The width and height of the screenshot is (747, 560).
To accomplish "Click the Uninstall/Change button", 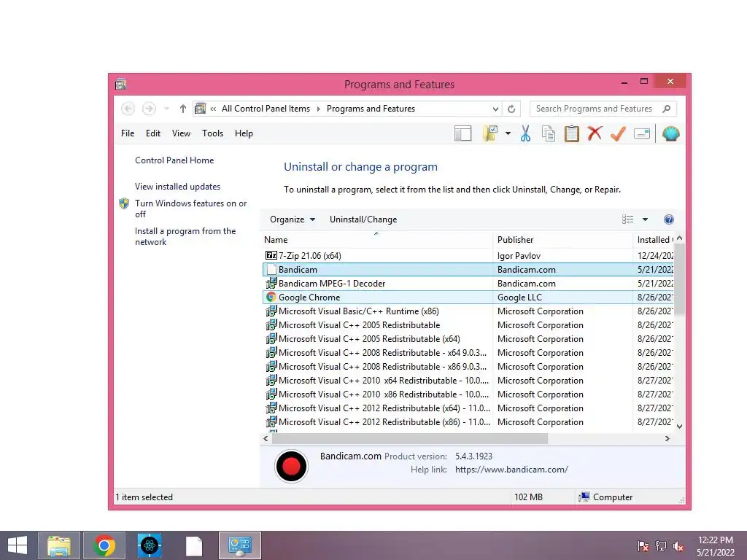I will pyautogui.click(x=363, y=219).
